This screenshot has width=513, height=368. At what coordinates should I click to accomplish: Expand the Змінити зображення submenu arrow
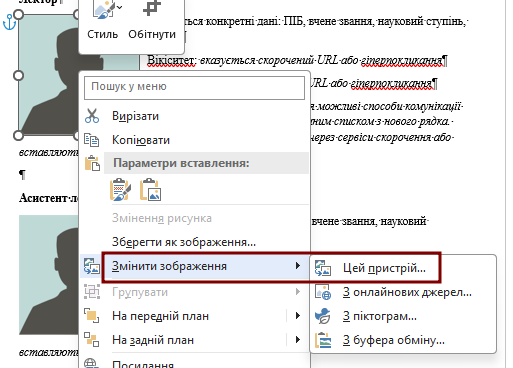tap(298, 266)
